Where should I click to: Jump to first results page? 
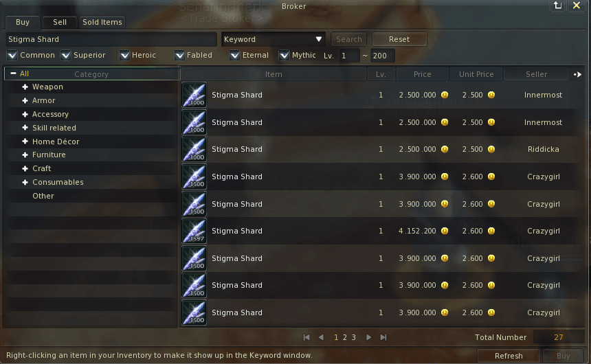[x=306, y=337]
